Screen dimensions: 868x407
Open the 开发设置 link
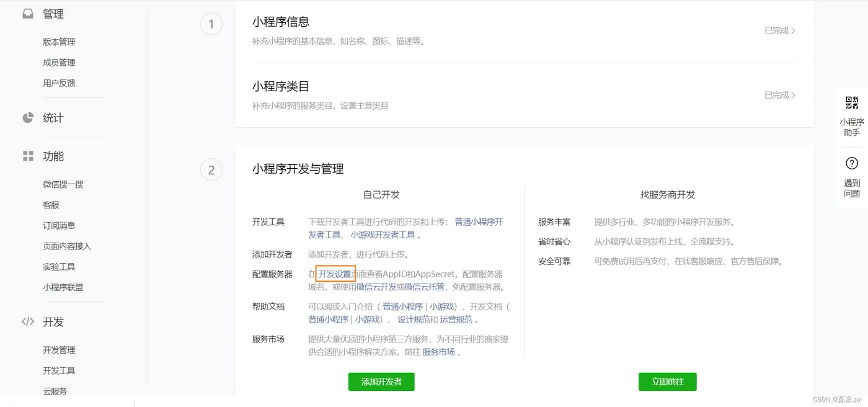pos(335,274)
